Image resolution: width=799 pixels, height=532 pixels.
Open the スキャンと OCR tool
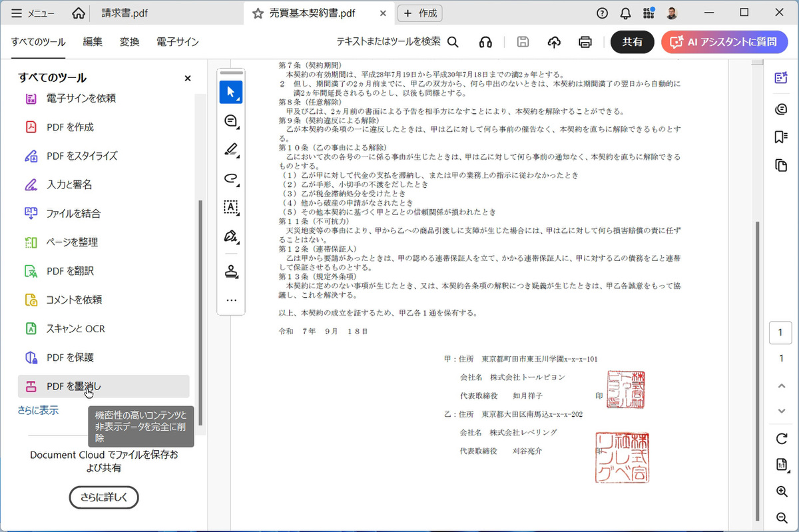coord(103,328)
